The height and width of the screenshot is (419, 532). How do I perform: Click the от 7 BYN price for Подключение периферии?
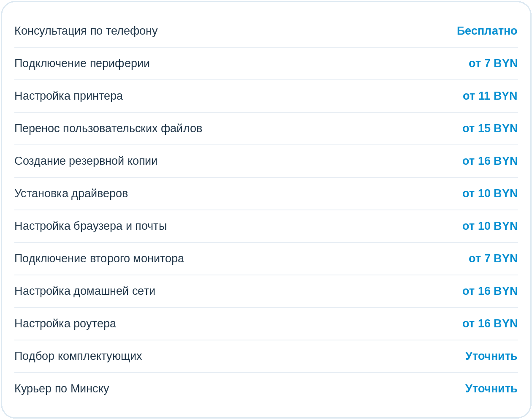[493, 63]
